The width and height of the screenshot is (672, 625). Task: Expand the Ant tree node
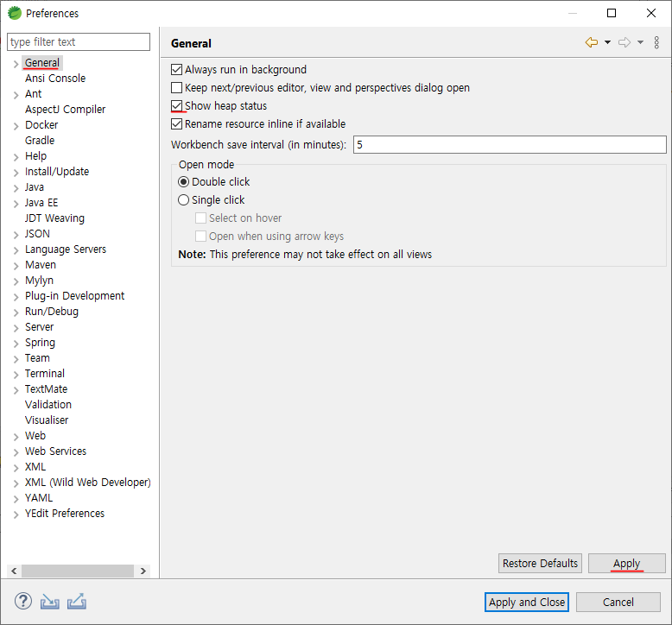click(x=16, y=95)
